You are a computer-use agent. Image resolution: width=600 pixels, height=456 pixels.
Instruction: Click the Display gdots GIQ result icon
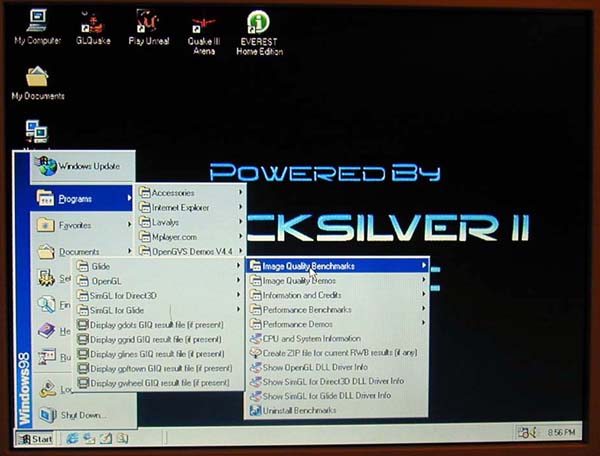tap(82, 325)
